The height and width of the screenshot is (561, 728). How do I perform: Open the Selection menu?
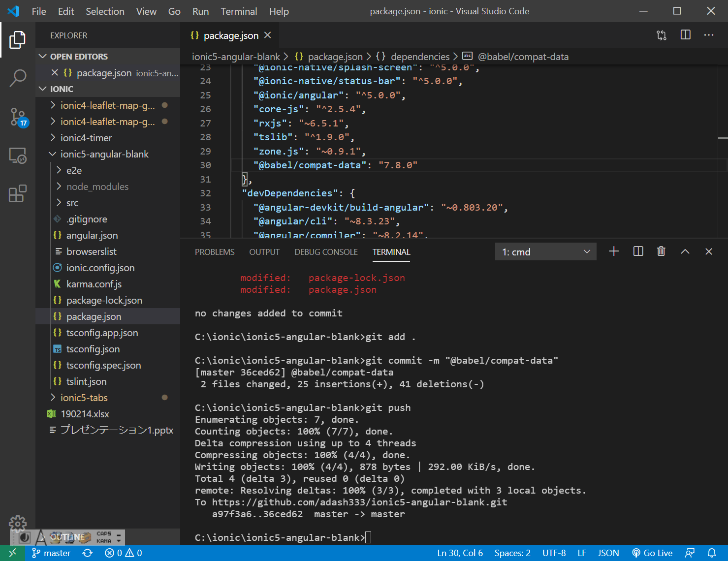[x=105, y=11]
